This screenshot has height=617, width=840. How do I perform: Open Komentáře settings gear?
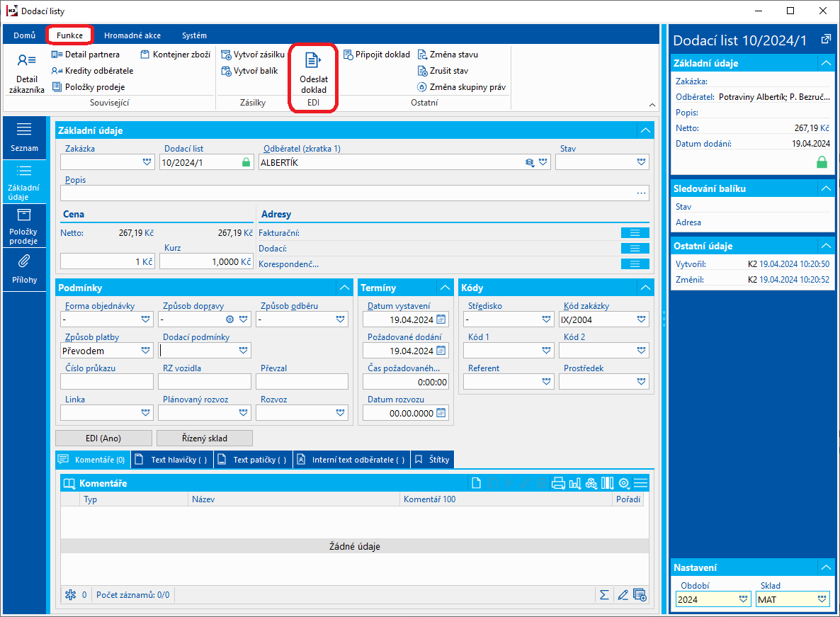623,483
